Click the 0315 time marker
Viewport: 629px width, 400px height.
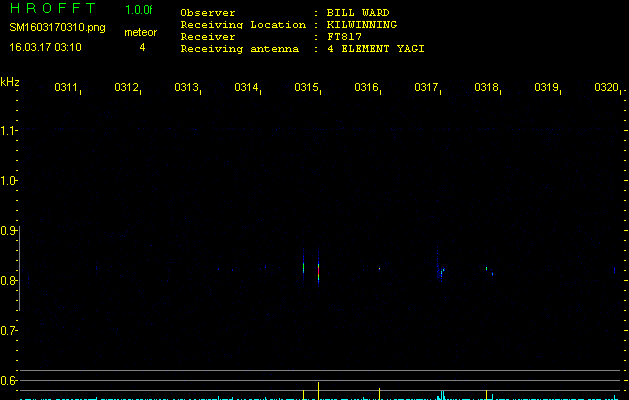coord(306,87)
